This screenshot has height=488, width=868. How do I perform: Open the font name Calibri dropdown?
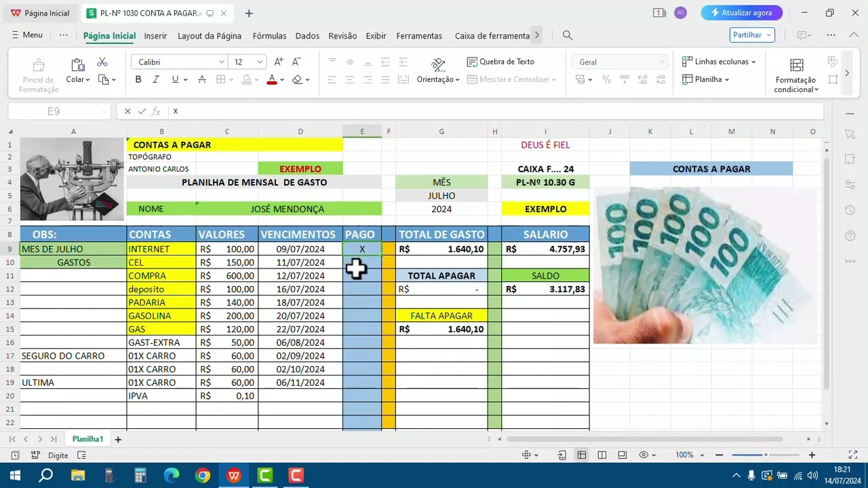[x=221, y=62]
